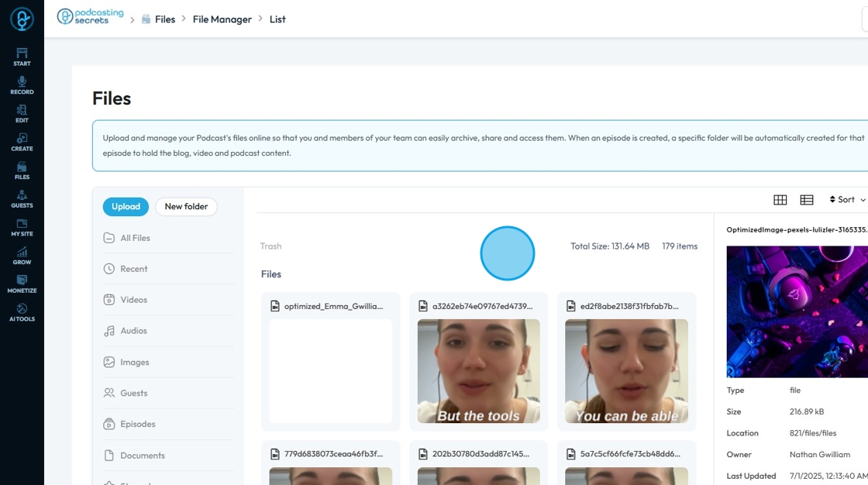Screen dimensions: 868x485
Task: Open the 'You can be able' video thumbnail
Action: (626, 371)
